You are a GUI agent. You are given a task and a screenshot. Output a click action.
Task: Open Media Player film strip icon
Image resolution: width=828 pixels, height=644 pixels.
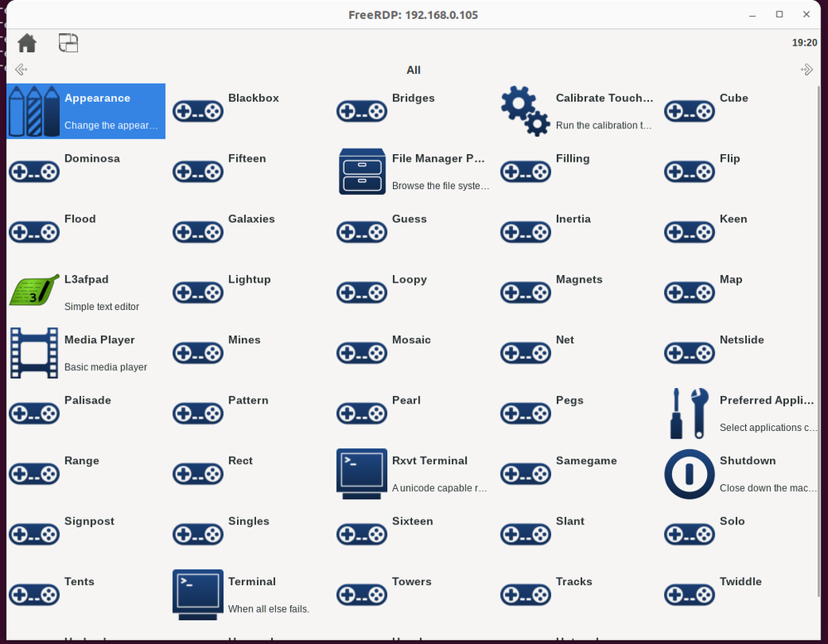[34, 352]
